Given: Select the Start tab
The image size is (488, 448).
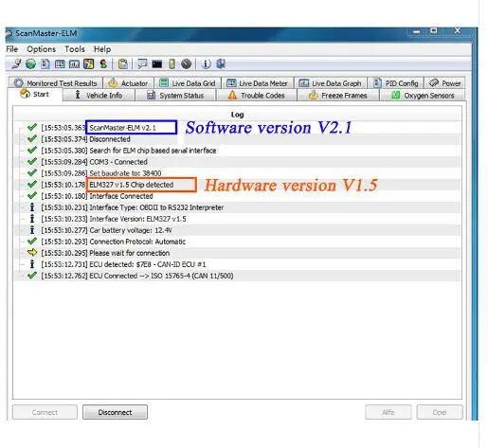Looking at the screenshot, I should [35, 95].
